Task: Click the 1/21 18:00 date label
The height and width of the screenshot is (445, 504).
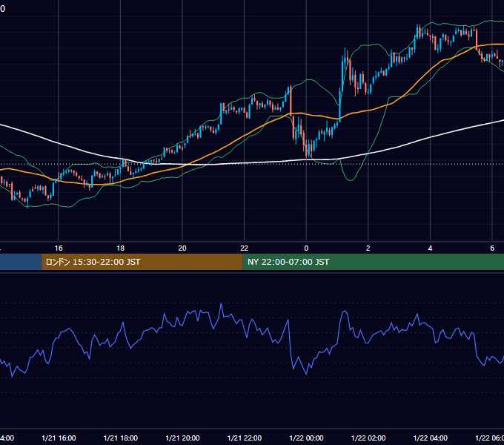Action: [121, 438]
